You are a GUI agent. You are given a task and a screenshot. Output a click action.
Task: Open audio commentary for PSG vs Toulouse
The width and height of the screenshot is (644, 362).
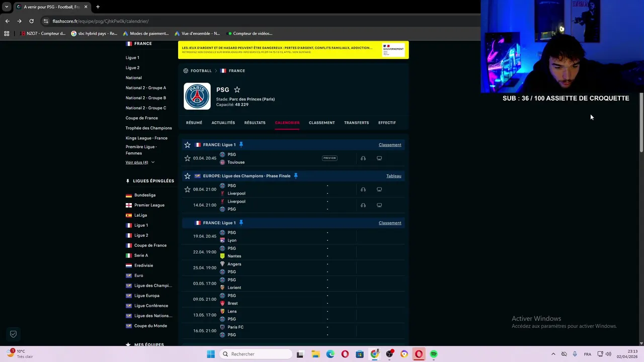363,158
